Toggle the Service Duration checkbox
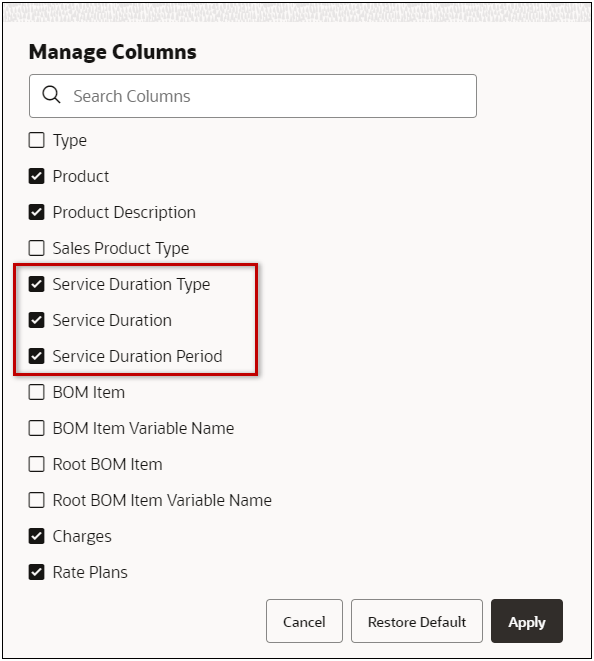This screenshot has height=661, width=594. (37, 320)
